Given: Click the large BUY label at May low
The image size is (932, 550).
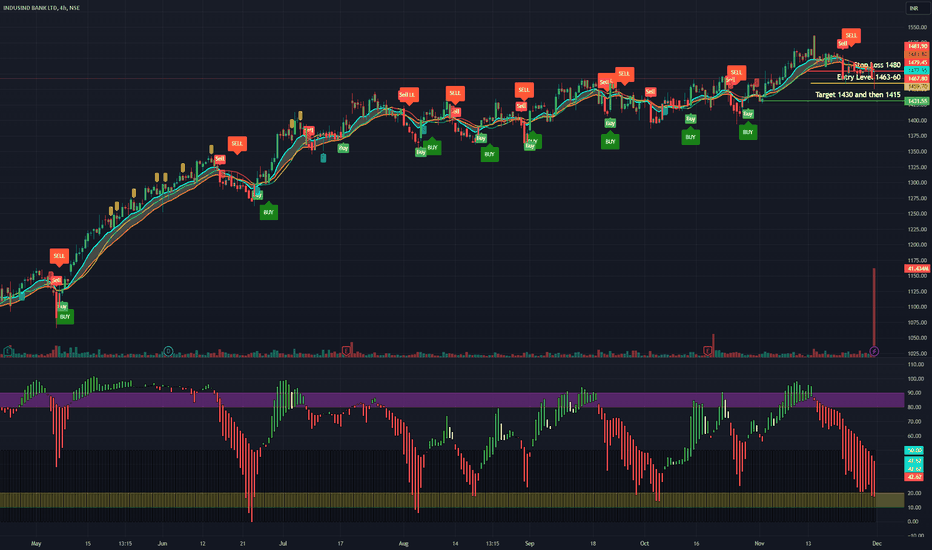Looking at the screenshot, I should click(65, 316).
